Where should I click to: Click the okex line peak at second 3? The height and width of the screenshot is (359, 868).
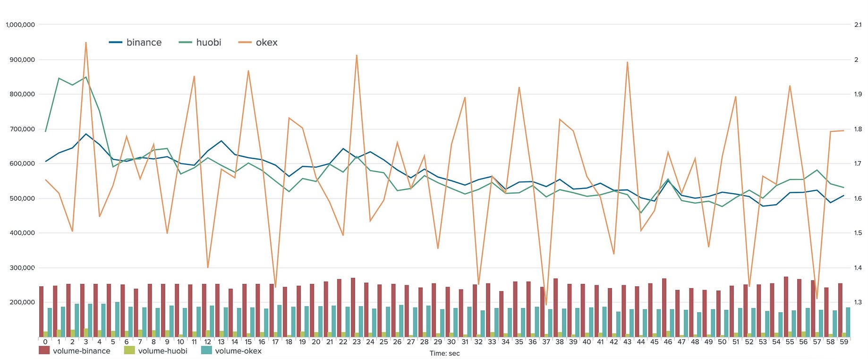85,43
